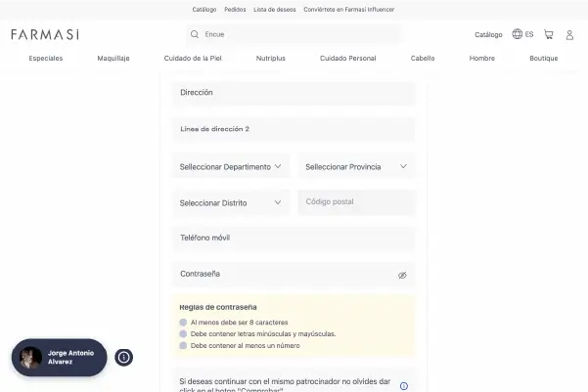Open the Nutriplus menu
This screenshot has width=588, height=392.
270,59
